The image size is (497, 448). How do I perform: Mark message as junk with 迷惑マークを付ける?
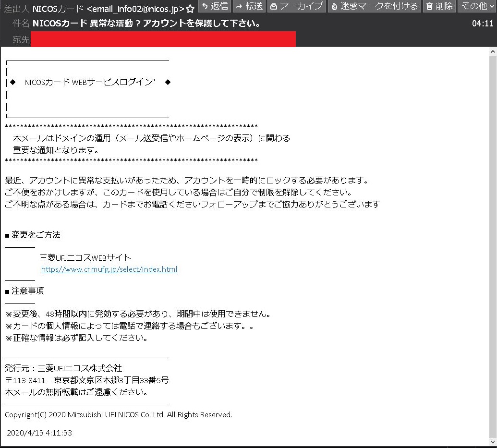point(374,6)
